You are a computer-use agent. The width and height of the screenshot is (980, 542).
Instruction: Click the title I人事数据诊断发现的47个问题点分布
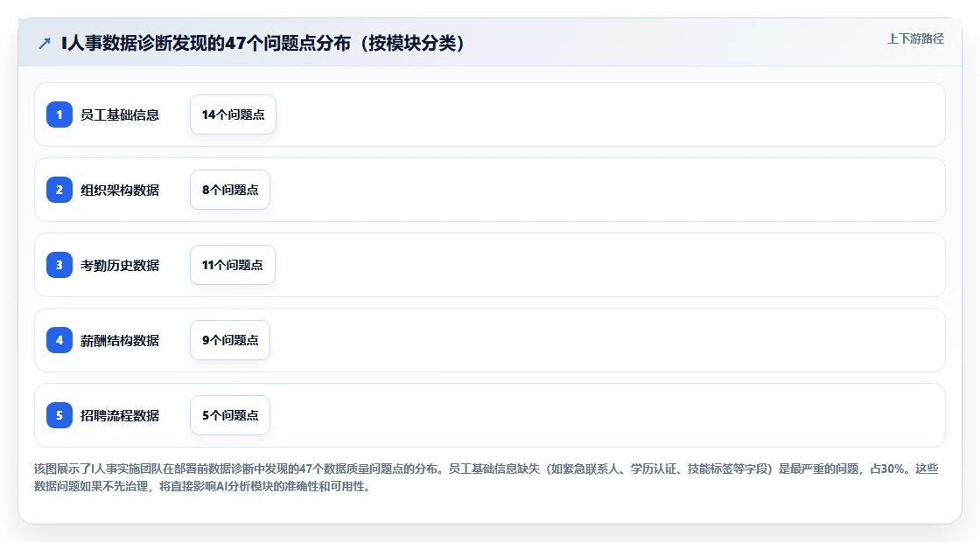tap(263, 43)
